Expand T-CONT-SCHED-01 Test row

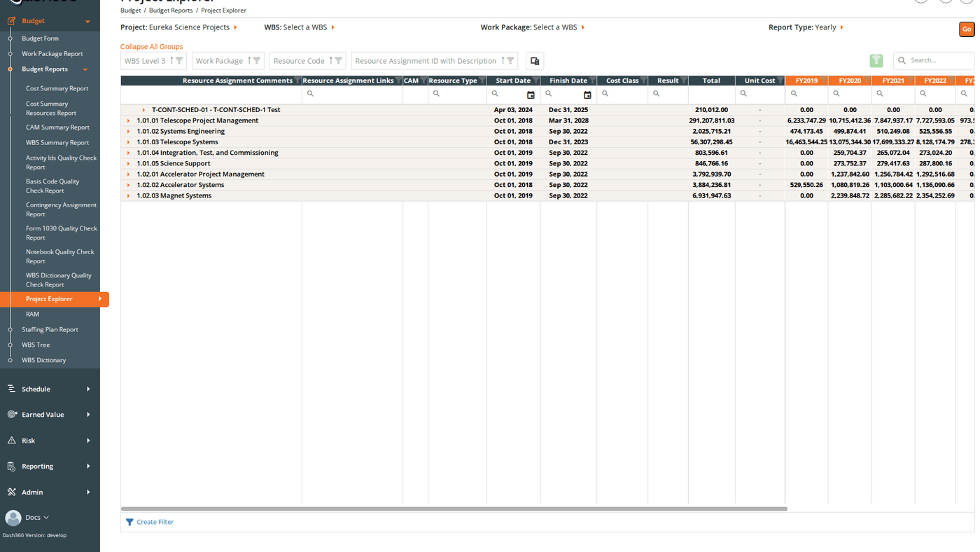point(143,110)
